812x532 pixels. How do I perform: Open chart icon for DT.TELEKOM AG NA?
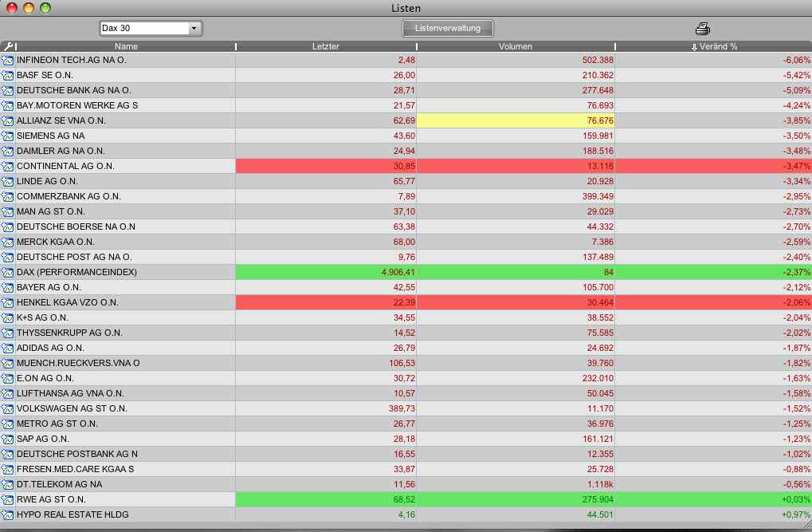8,484
